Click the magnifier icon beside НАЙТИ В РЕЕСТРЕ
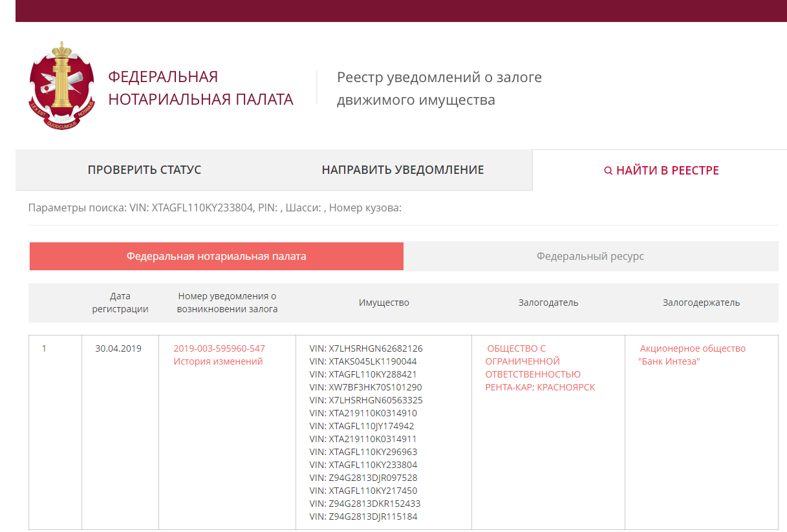The width and height of the screenshot is (787, 532). (608, 171)
